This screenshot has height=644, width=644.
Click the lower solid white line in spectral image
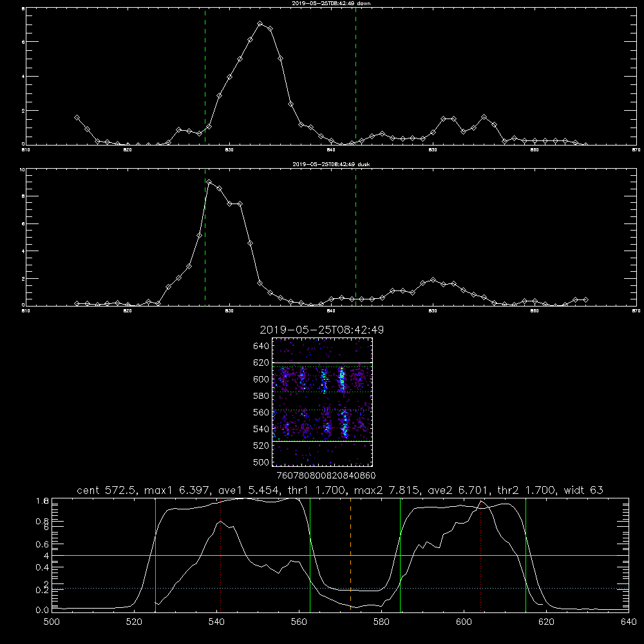(322, 441)
